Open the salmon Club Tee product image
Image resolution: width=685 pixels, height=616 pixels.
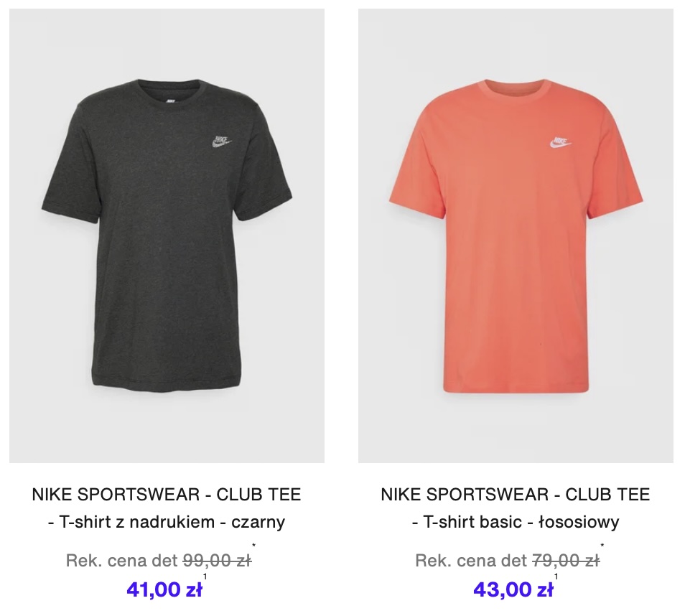click(x=516, y=236)
